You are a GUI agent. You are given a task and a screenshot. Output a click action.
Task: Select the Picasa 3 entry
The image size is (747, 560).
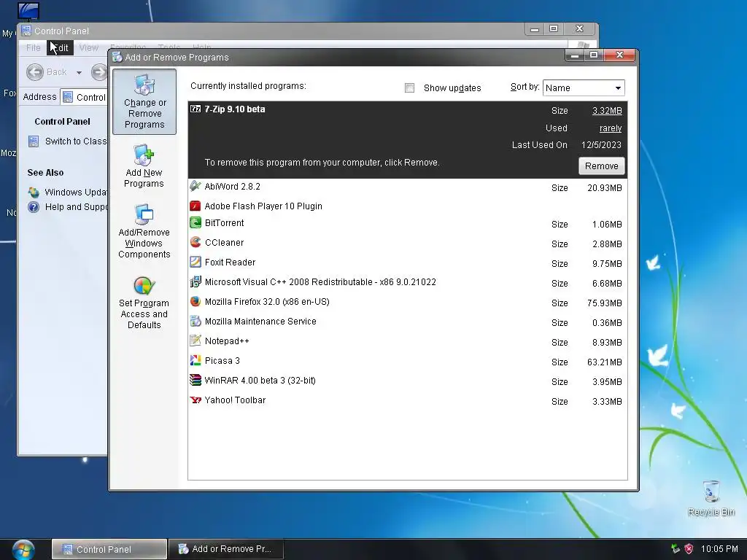click(x=408, y=361)
